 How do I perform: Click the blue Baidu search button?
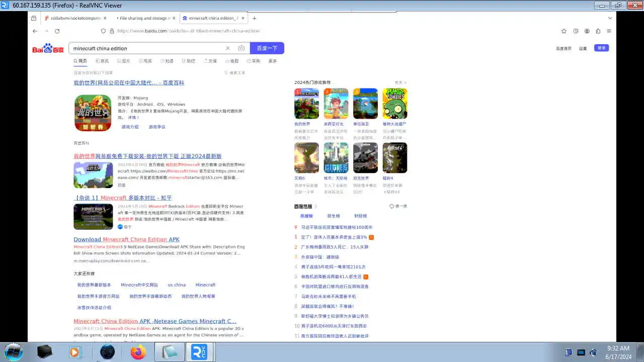tap(267, 48)
